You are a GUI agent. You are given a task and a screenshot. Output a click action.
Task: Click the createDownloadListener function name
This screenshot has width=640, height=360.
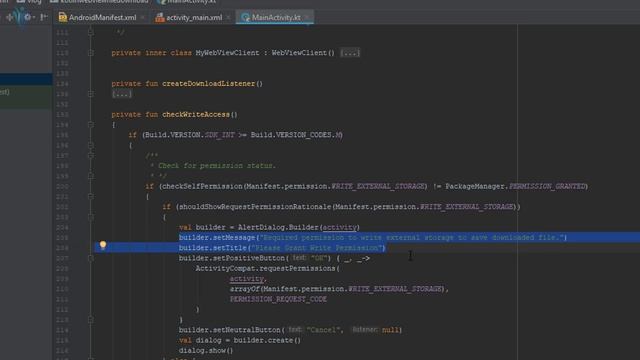click(209, 84)
